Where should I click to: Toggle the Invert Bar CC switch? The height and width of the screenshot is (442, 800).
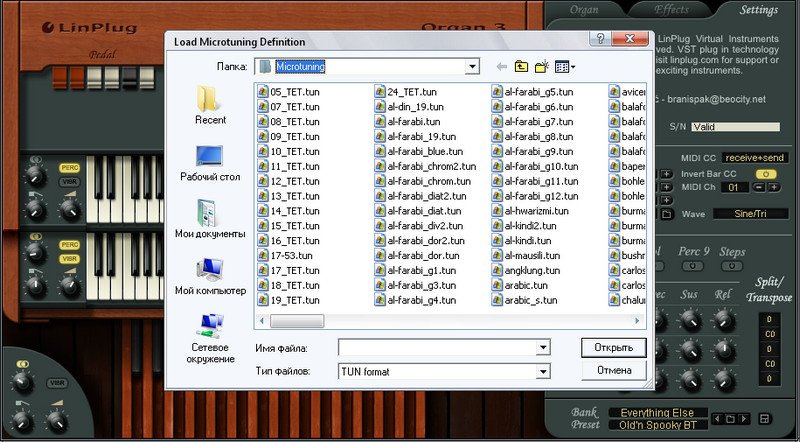[x=765, y=173]
